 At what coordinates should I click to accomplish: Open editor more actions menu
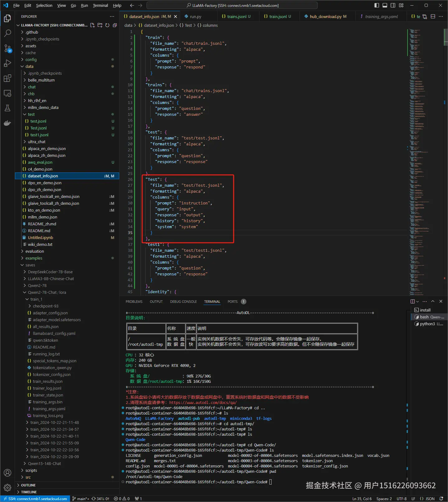(x=441, y=16)
